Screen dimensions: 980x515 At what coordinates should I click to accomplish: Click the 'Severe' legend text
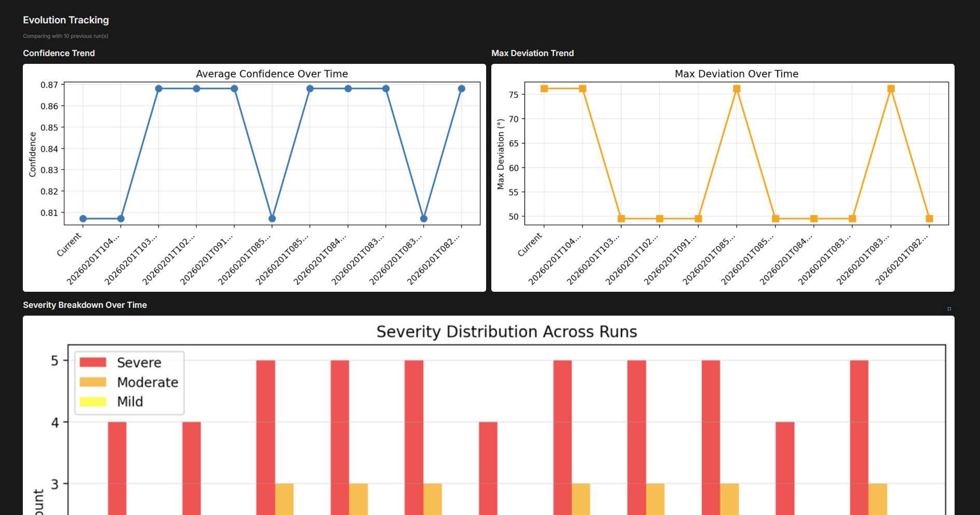139,362
